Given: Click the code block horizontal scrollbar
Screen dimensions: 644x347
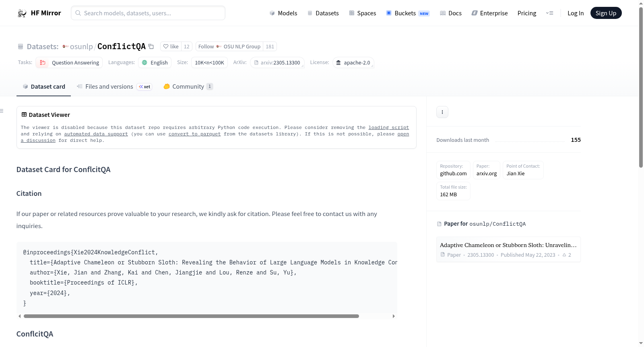Looking at the screenshot, I should pos(191,316).
